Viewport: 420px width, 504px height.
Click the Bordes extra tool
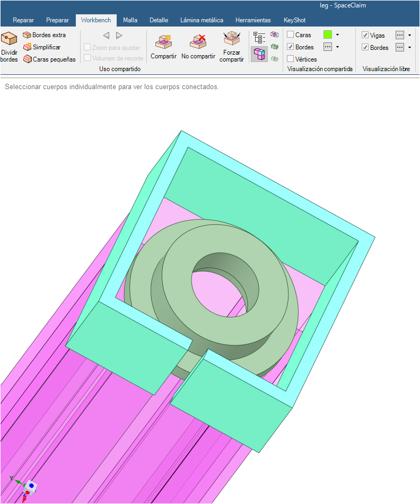[x=45, y=34]
